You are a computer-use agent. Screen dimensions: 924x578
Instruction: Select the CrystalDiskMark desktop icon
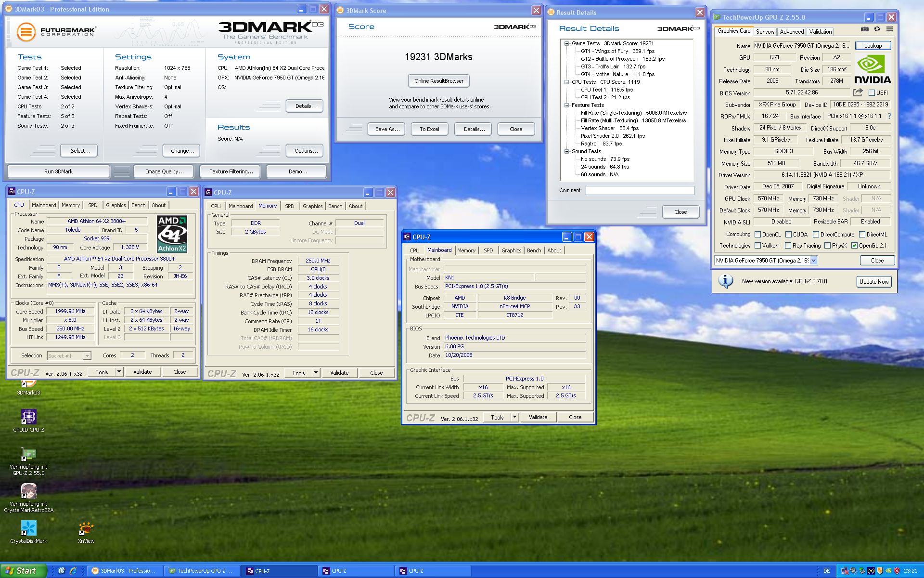tap(28, 532)
